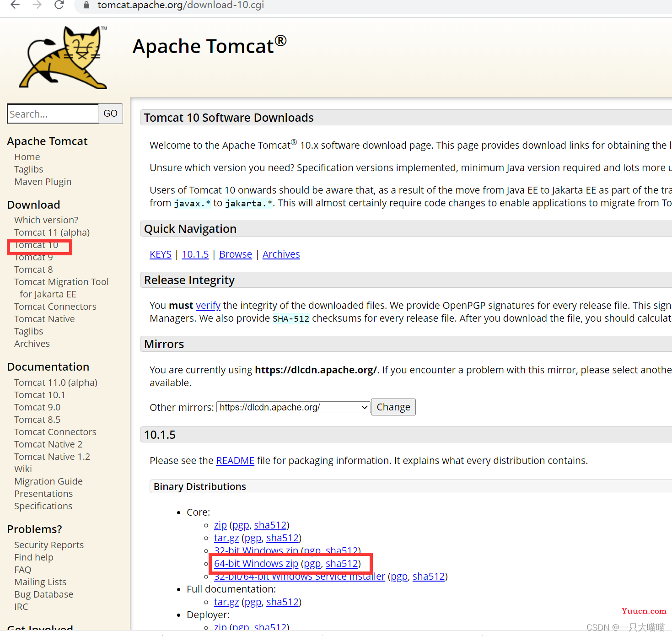Click the browser back arrow
Image resolution: width=672 pixels, height=636 pixels.
pyautogui.click(x=15, y=5)
